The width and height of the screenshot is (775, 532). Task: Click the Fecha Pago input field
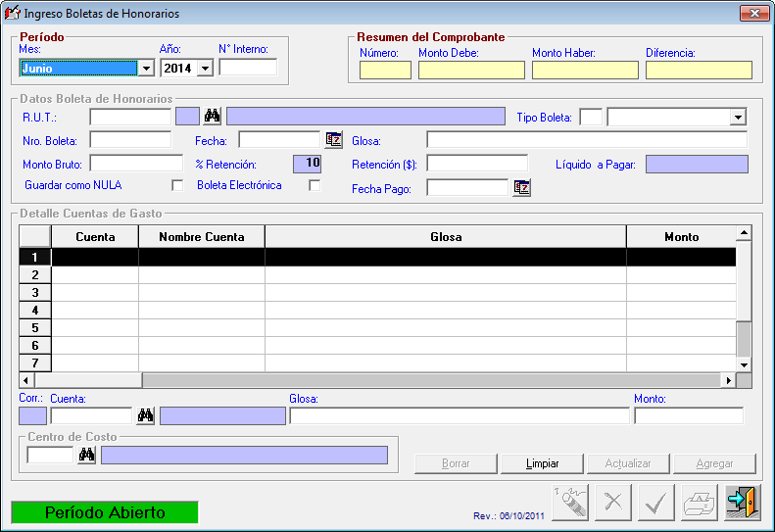pos(467,188)
